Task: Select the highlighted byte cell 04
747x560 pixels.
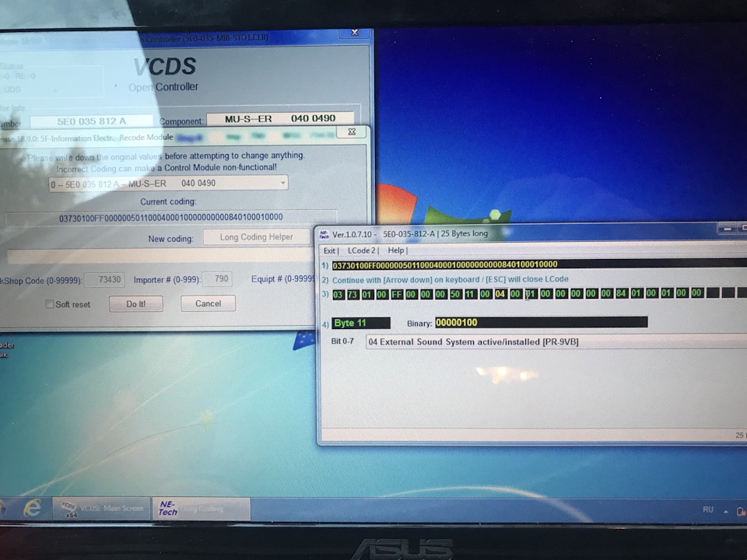Action: [500, 294]
